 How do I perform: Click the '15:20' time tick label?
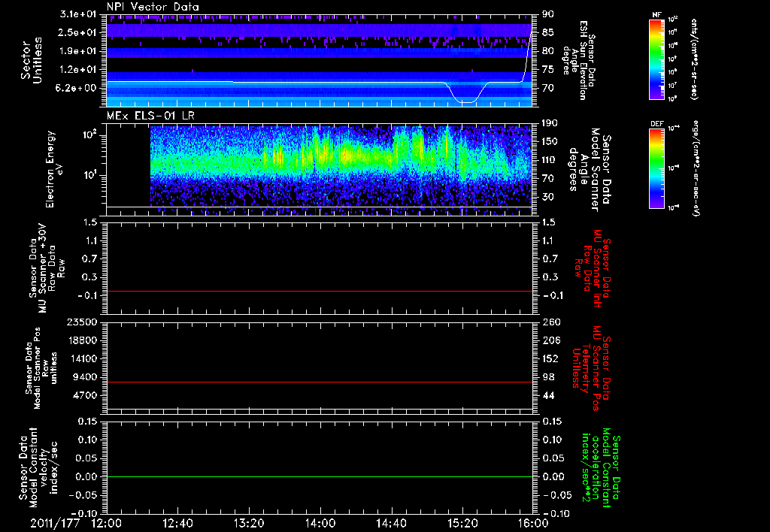[462, 523]
